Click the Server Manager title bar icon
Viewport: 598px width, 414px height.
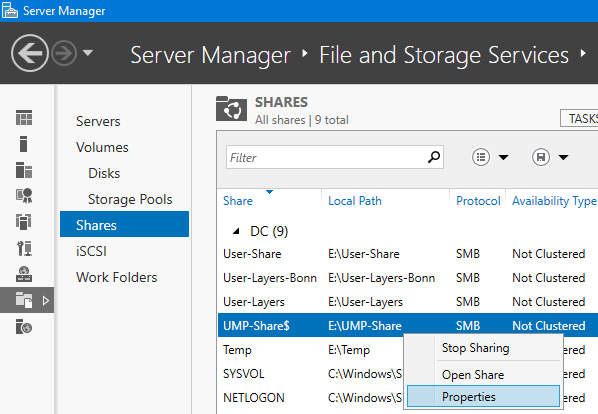(x=10, y=10)
